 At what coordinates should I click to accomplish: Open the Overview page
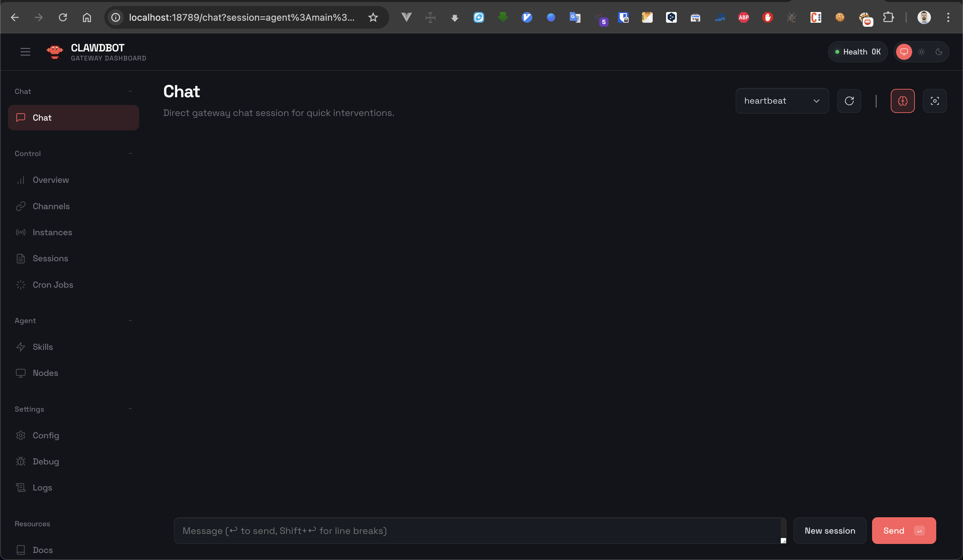(73, 180)
